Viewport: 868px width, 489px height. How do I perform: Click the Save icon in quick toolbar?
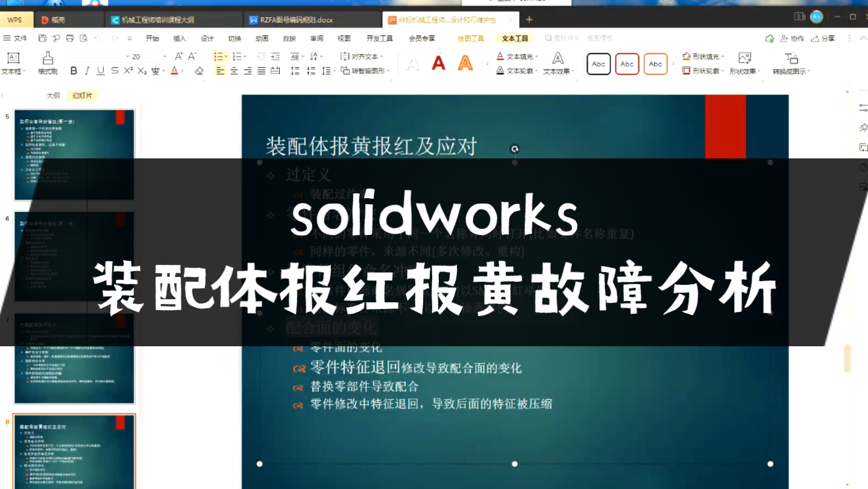pos(42,39)
